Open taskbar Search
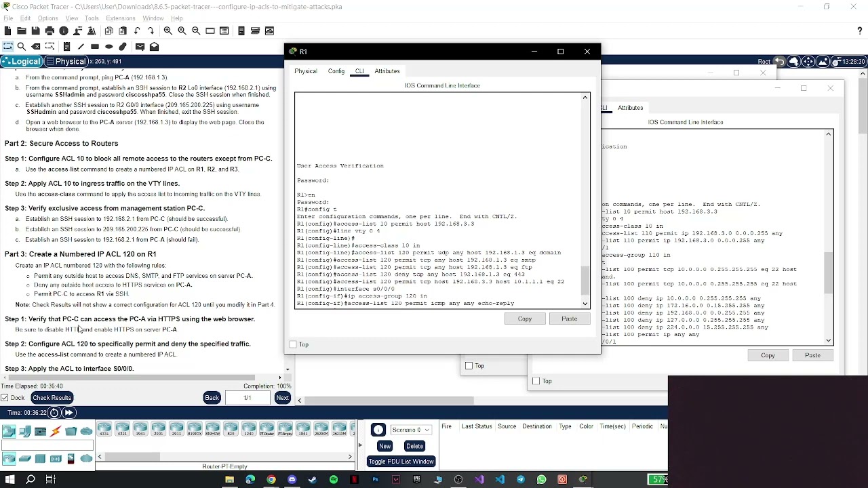 pos(31,479)
